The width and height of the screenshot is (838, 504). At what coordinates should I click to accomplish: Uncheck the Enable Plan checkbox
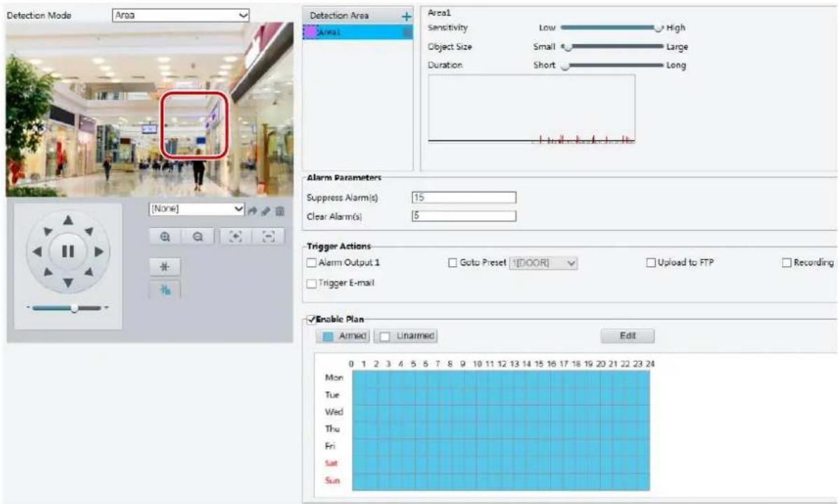click(311, 320)
